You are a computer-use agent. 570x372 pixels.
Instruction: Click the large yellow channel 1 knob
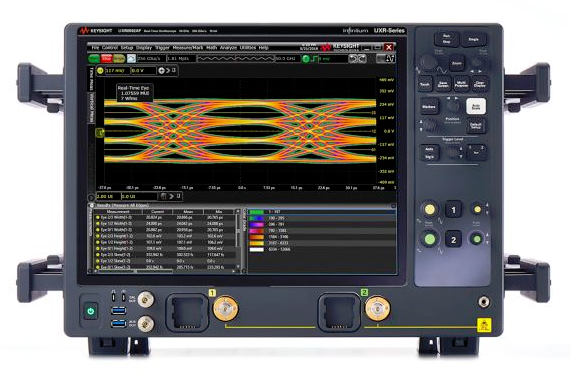pyautogui.click(x=430, y=209)
